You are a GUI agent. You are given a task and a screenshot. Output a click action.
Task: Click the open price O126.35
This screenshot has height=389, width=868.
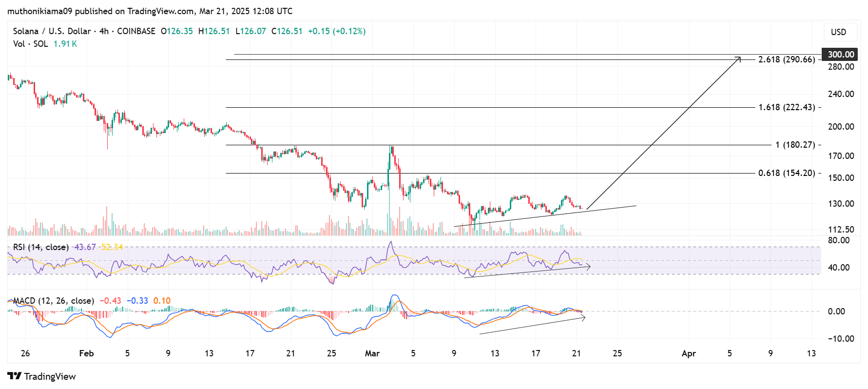[x=177, y=31]
